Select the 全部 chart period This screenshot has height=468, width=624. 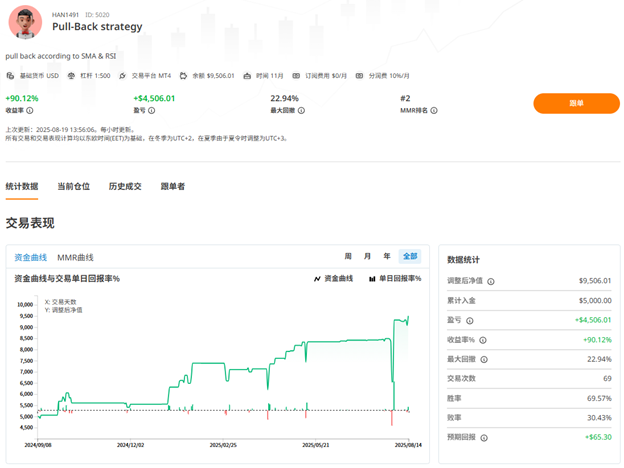tap(410, 257)
